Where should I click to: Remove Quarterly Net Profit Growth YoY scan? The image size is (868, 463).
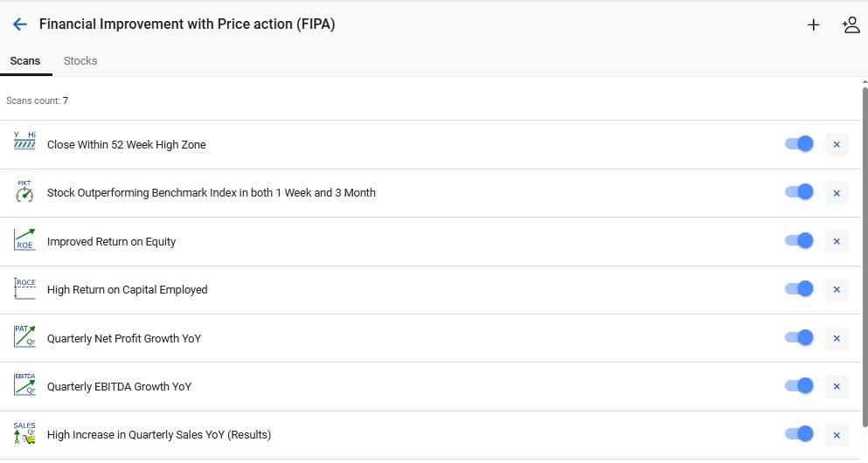837,338
